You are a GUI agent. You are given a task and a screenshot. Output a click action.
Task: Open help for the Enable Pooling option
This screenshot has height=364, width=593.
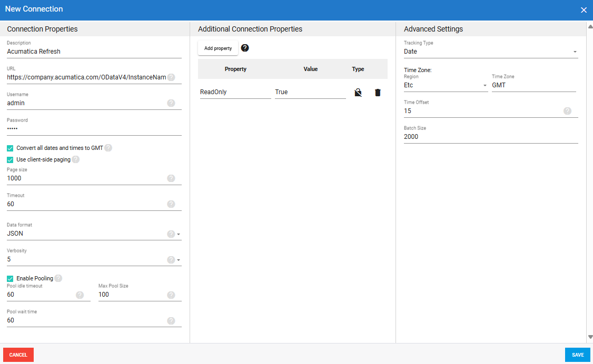tap(58, 278)
